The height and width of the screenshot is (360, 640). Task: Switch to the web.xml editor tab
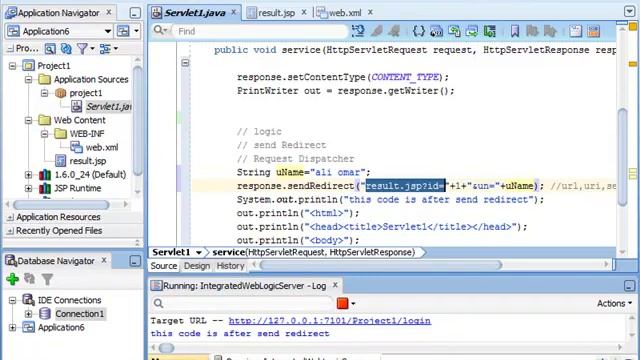click(345, 13)
